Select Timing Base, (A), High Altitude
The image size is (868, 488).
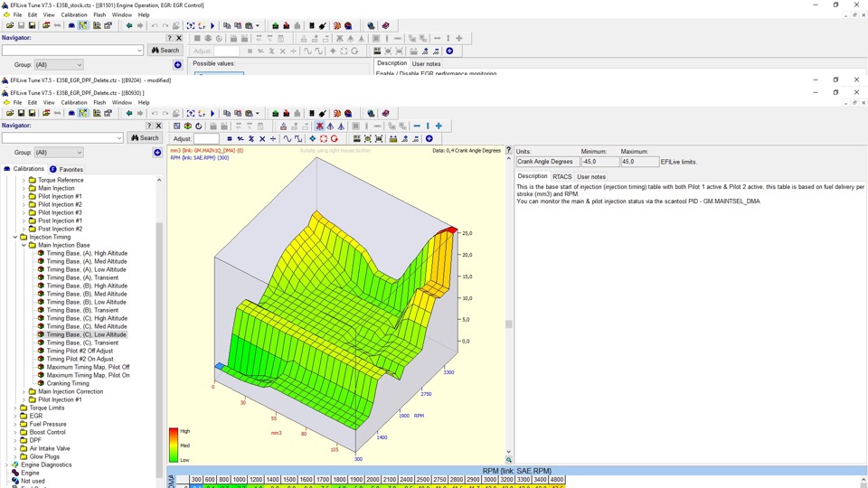(x=87, y=253)
